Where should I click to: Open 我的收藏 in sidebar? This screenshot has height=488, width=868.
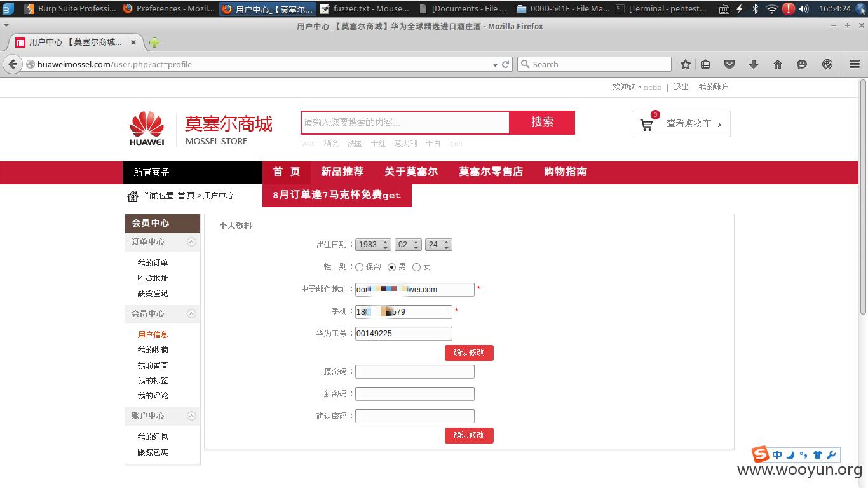coord(153,350)
